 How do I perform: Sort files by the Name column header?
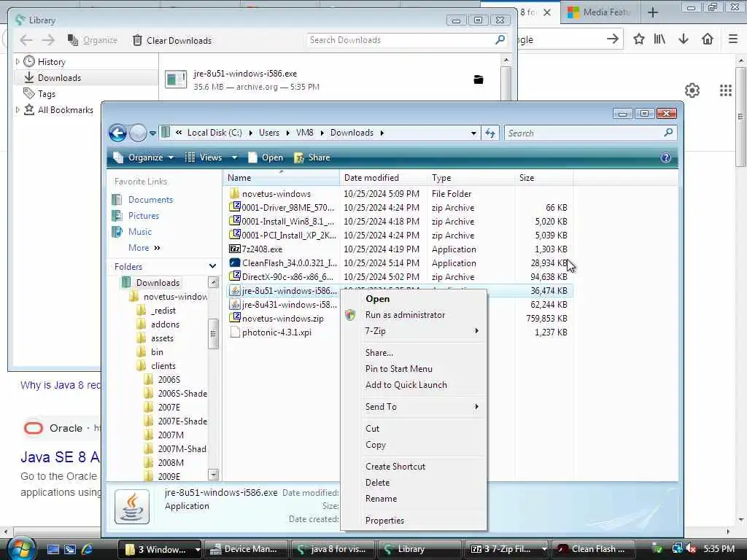[281, 178]
